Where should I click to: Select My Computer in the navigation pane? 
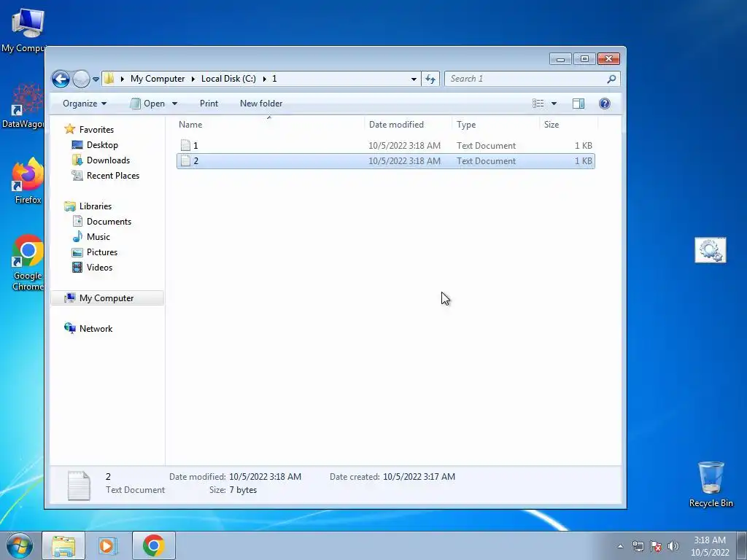coord(107,298)
